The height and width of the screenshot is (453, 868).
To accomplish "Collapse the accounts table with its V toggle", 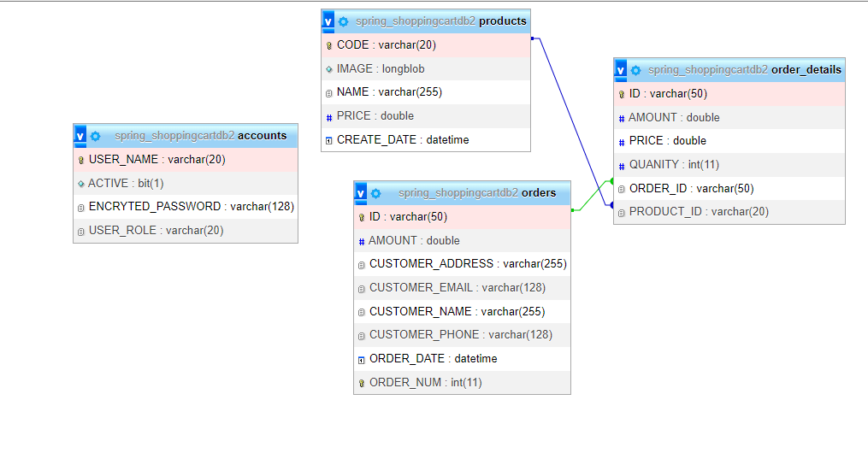I will [x=80, y=136].
